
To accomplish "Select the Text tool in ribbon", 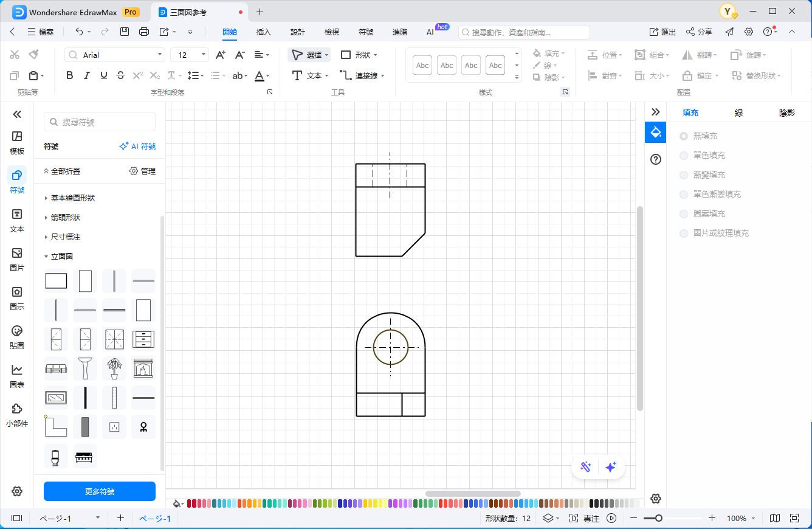I will [x=310, y=75].
